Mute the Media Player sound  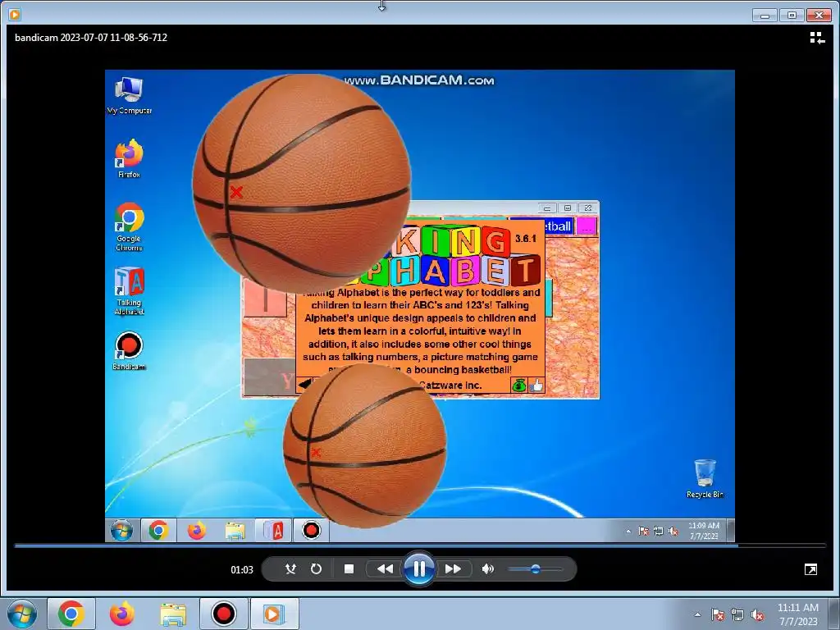[487, 569]
